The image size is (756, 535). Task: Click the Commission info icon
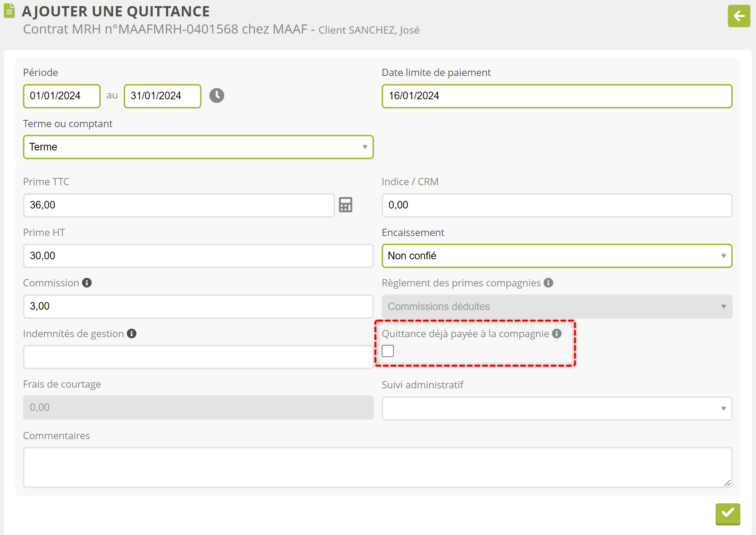[87, 283]
